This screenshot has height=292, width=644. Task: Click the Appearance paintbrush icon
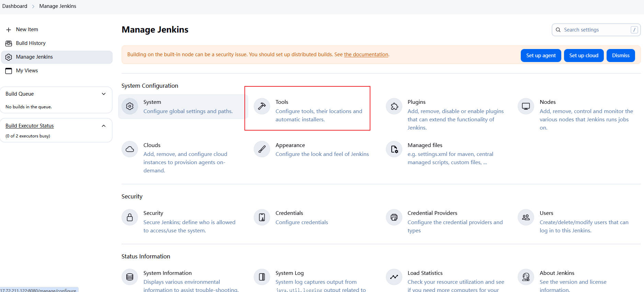262,149
